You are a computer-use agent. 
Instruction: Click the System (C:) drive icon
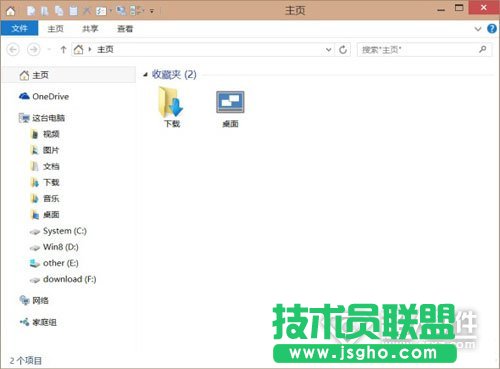click(35, 232)
